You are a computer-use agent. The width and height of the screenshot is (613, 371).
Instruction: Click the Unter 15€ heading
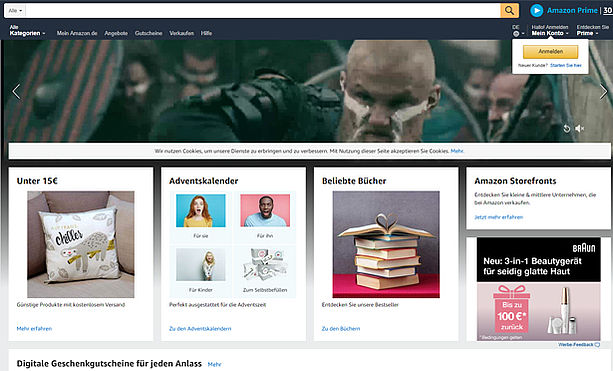[x=37, y=181]
